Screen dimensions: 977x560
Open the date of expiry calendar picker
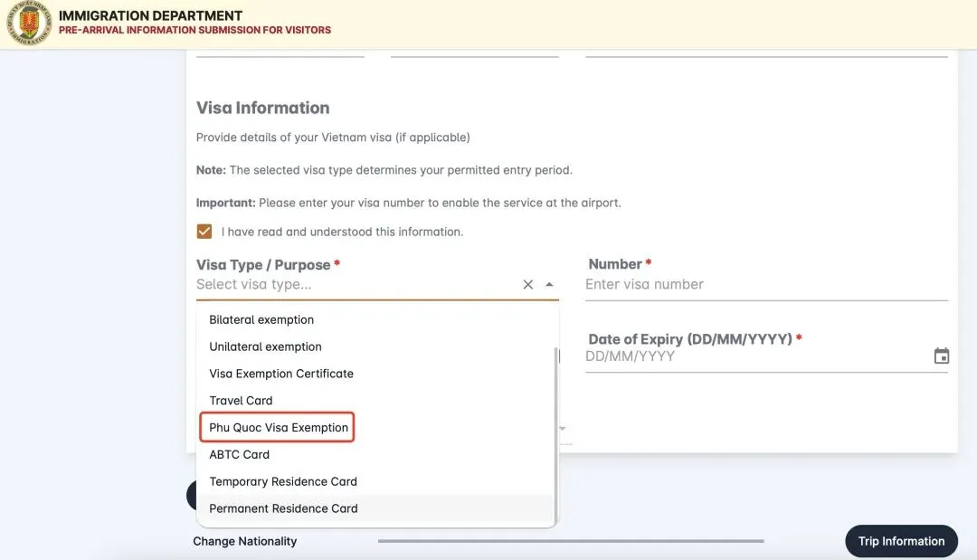[x=941, y=356]
